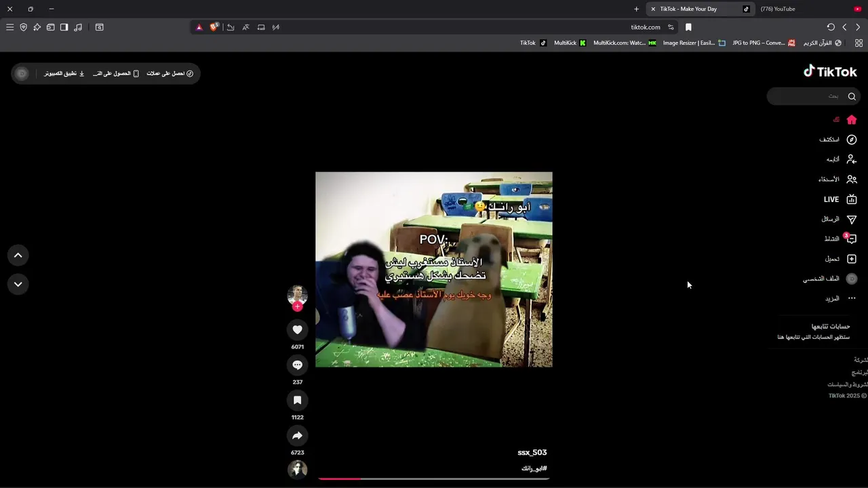The width and height of the screenshot is (868, 488).
Task: Open Brave Shields lion icon
Action: [214, 27]
